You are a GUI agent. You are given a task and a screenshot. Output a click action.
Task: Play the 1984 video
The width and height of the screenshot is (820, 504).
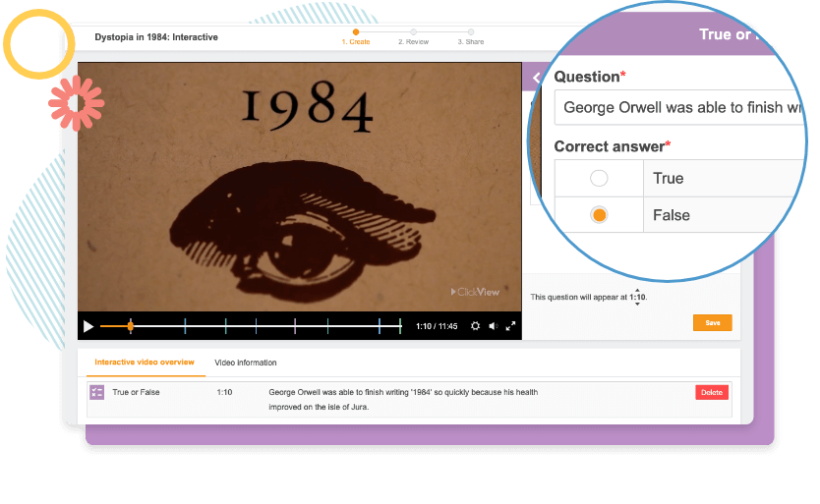(x=88, y=326)
